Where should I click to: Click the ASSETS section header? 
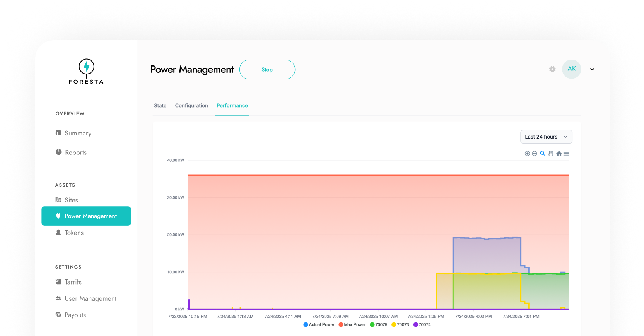[65, 185]
